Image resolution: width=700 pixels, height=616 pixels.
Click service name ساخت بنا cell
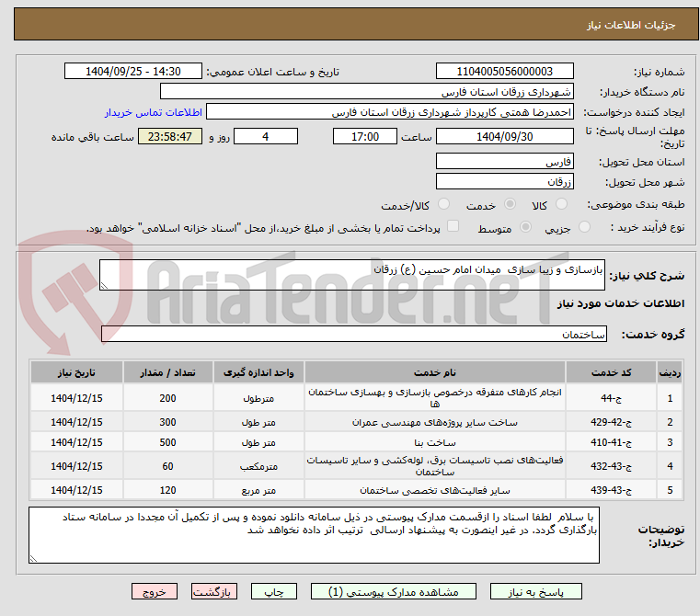pyautogui.click(x=435, y=442)
